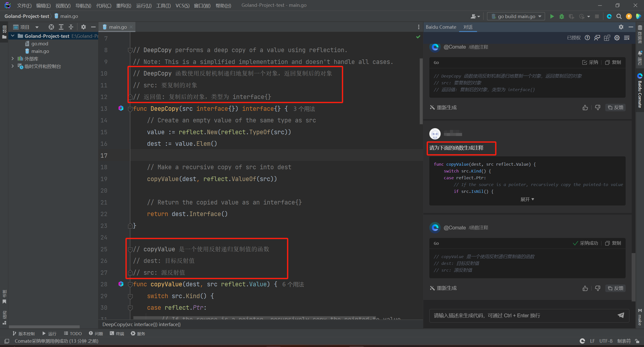Fold the DeepCopy function at line 13
The image size is (644, 347).
tap(130, 109)
